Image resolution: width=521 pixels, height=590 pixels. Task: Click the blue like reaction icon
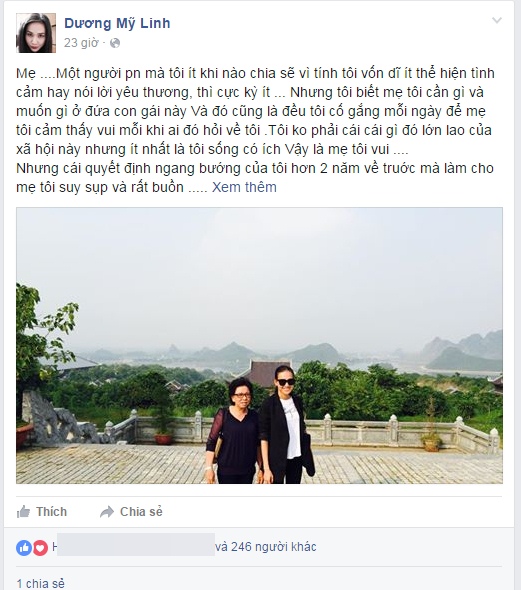(24, 548)
